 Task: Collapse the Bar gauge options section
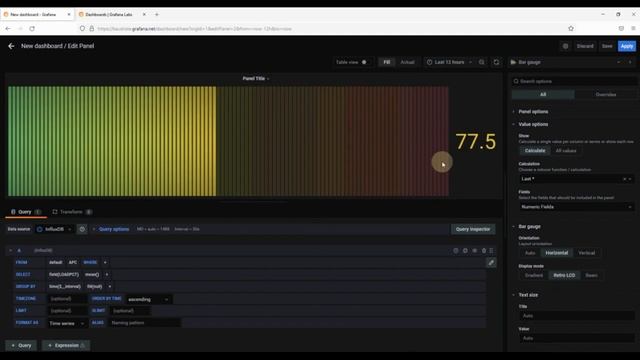coord(529,227)
